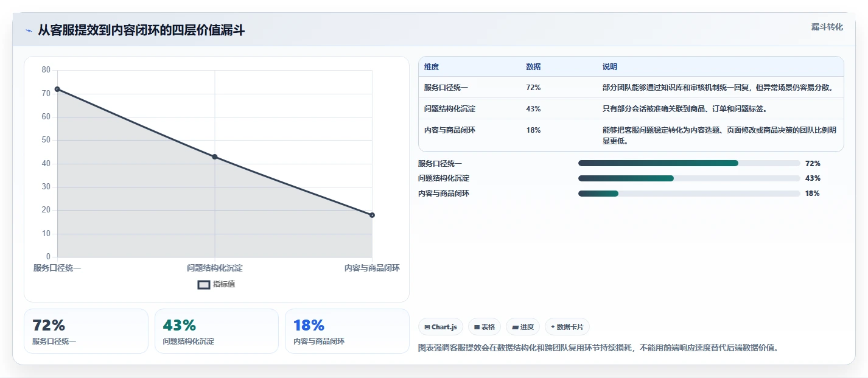Click the 进度 tag chip

(523, 327)
